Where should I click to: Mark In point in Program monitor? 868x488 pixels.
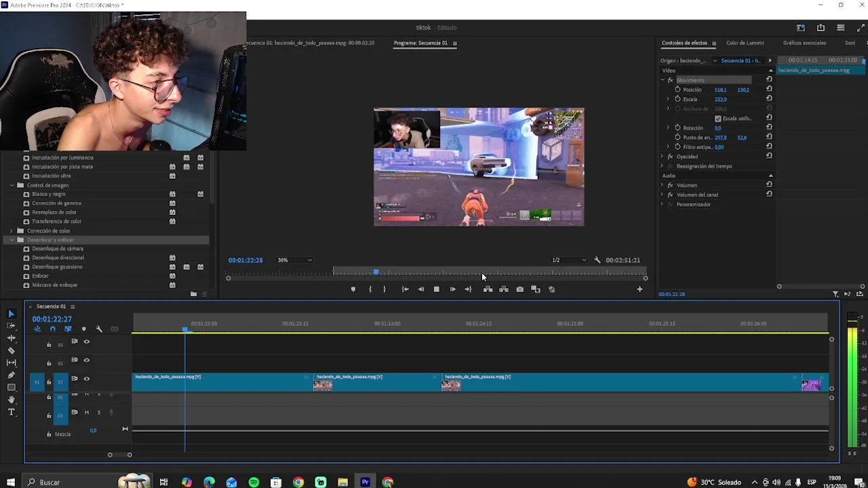370,289
